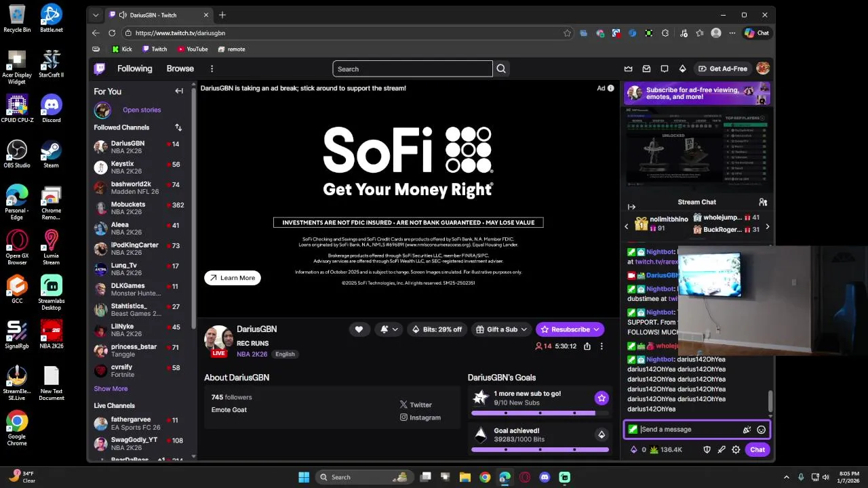
Task: Open the Twitter social link
Action: point(416,405)
